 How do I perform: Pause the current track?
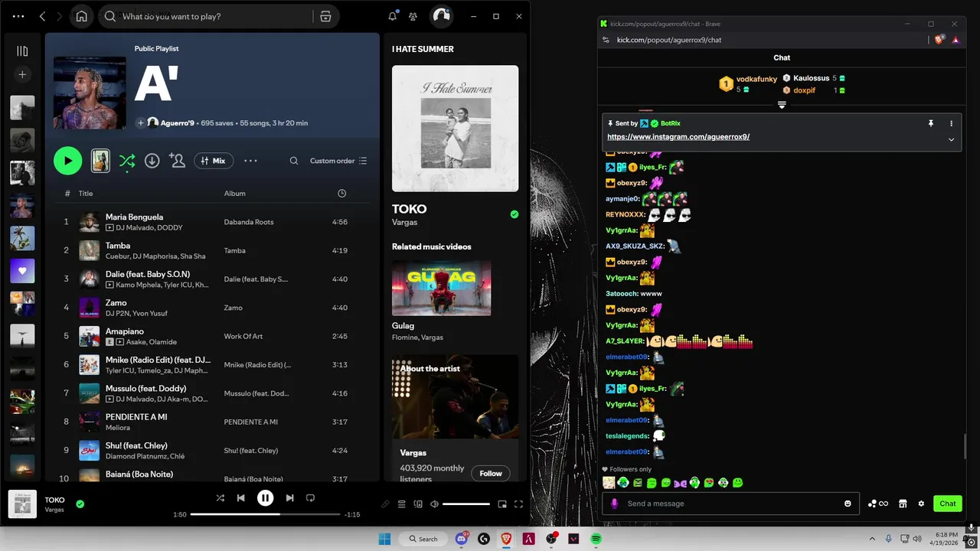pyautogui.click(x=265, y=497)
